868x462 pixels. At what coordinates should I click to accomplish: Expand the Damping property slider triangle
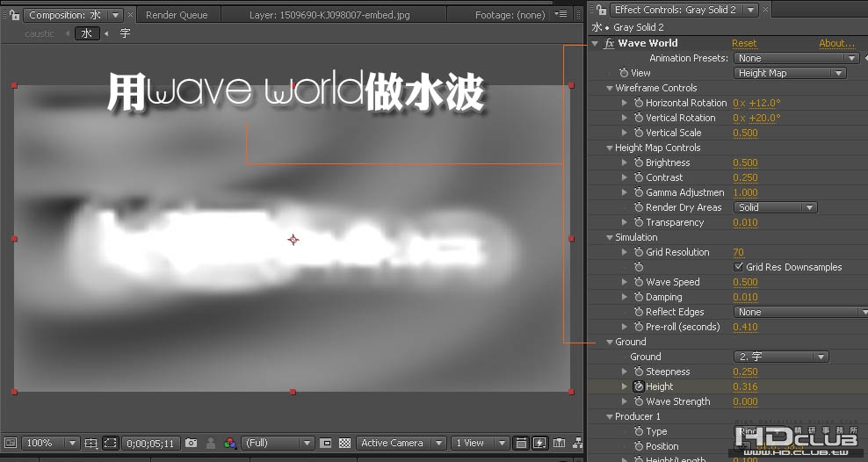(x=625, y=297)
